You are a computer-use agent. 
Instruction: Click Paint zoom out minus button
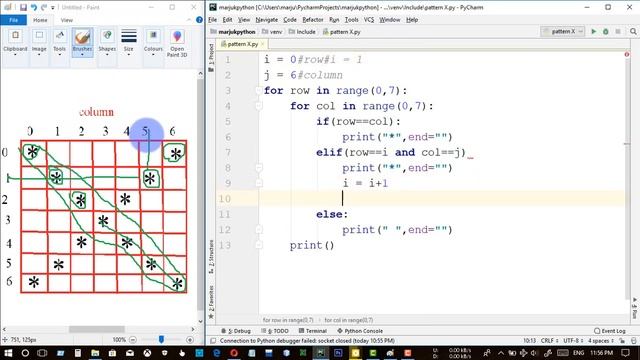133,340
